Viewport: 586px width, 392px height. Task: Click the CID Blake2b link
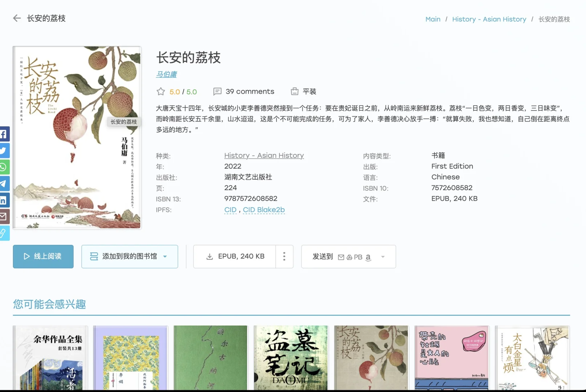tap(264, 210)
